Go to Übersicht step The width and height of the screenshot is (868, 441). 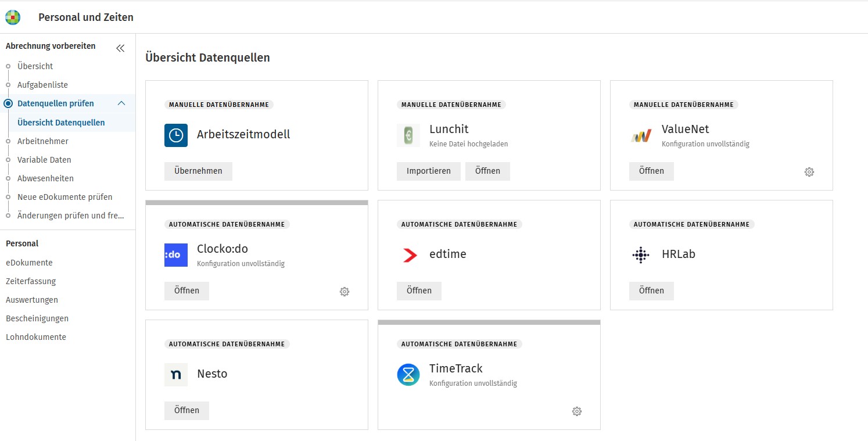pos(35,66)
